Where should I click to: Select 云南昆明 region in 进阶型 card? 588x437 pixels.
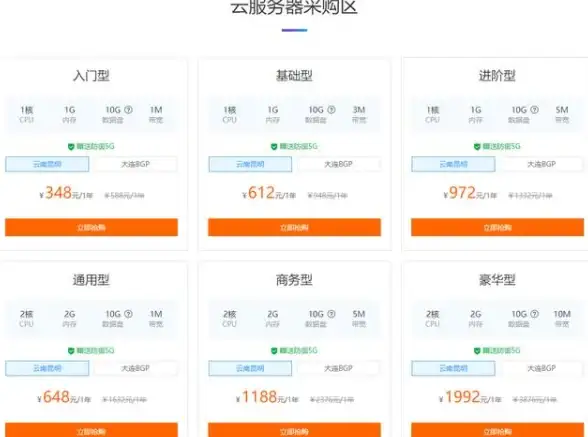453,164
